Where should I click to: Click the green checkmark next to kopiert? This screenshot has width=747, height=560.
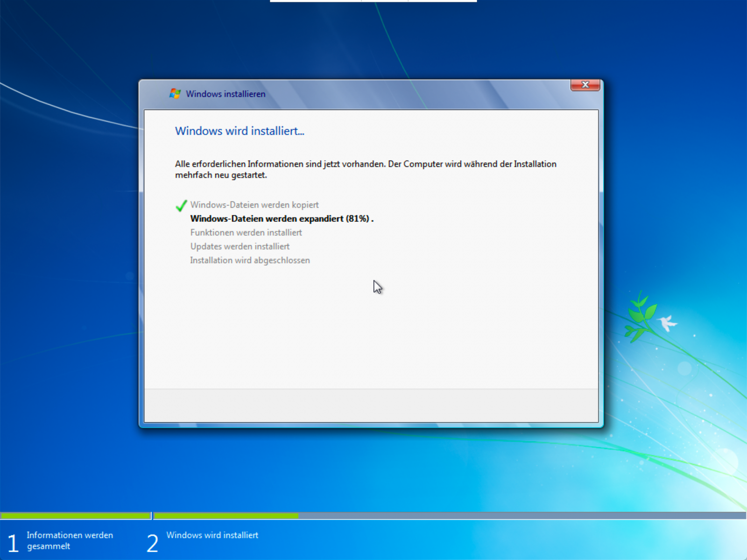(x=181, y=205)
